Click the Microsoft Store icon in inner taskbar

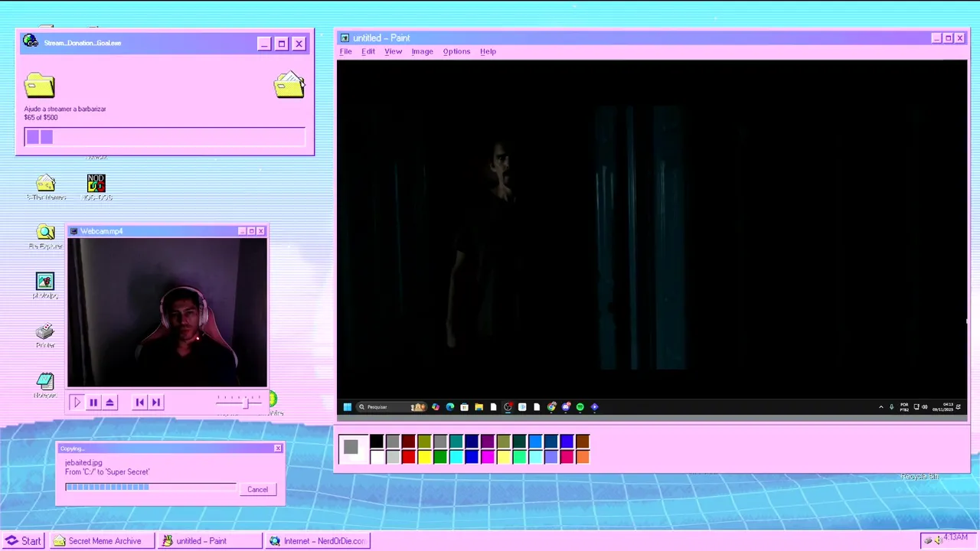[x=464, y=407]
